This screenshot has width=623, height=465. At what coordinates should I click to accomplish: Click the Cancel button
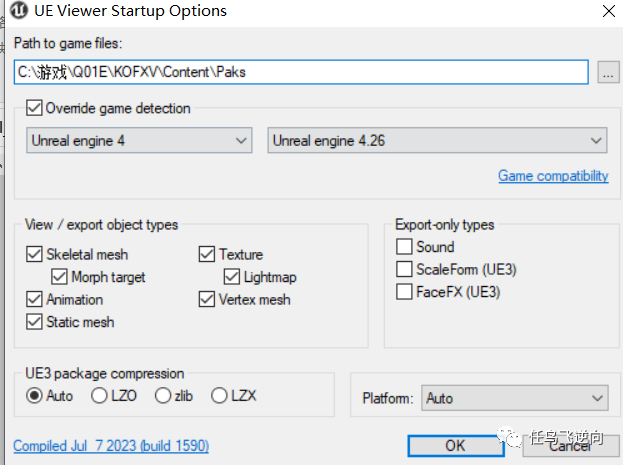point(571,446)
